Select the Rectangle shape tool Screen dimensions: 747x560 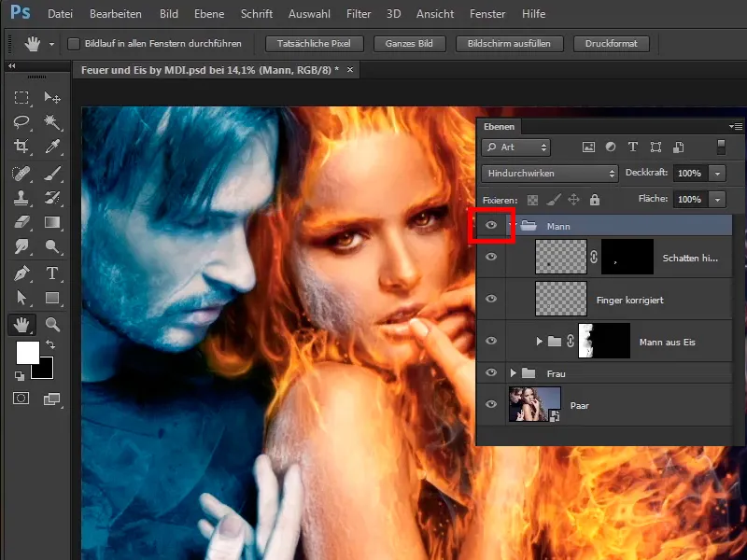click(x=52, y=298)
